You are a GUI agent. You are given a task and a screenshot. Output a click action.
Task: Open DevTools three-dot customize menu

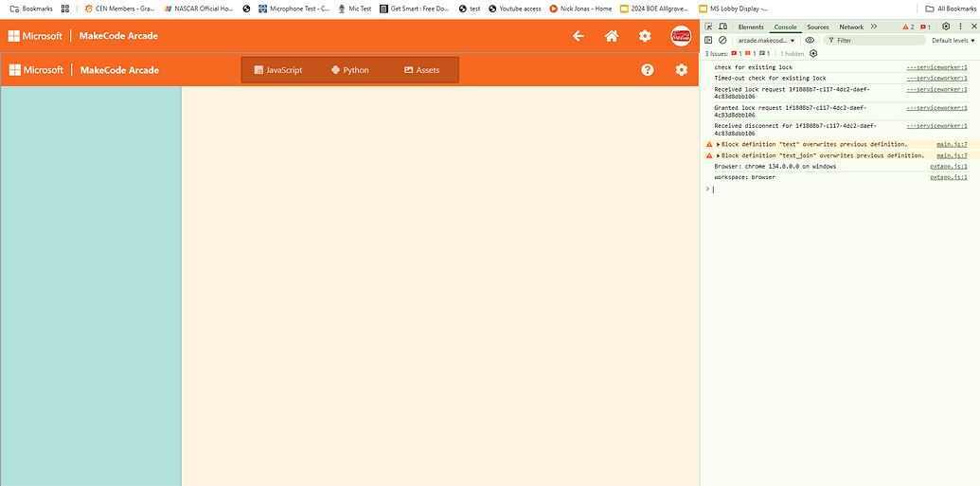(x=961, y=27)
